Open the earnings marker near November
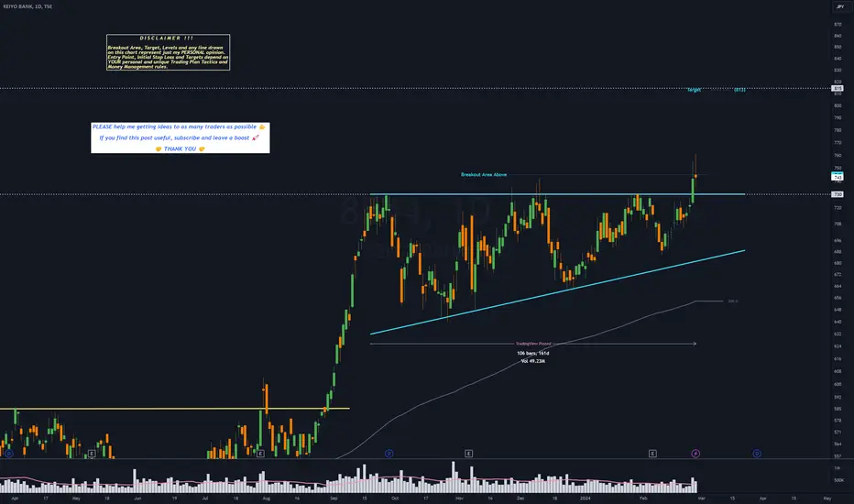The image size is (854, 504). tap(468, 454)
